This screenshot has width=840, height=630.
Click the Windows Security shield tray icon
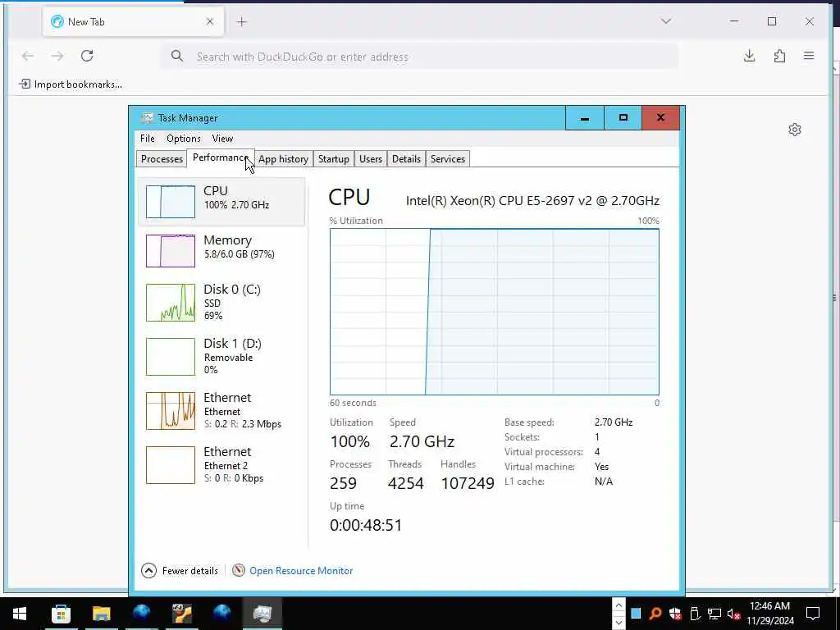[x=675, y=614]
